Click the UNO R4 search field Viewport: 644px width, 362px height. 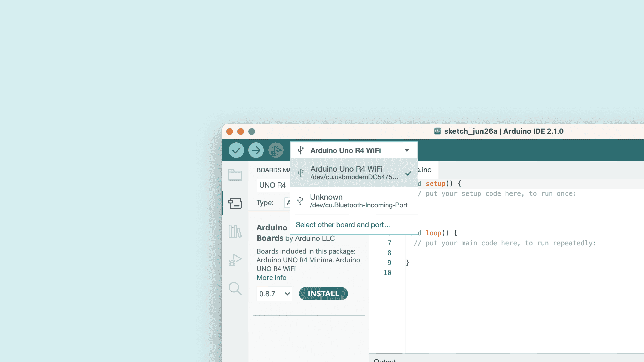click(273, 185)
